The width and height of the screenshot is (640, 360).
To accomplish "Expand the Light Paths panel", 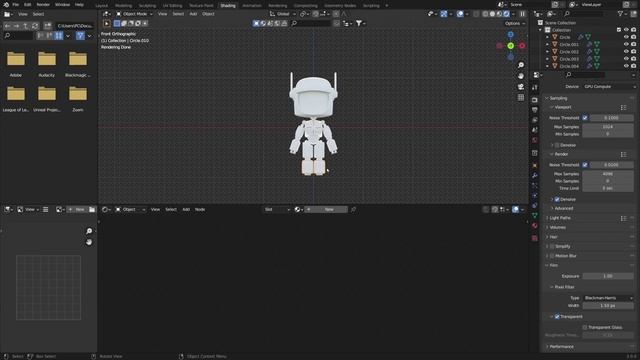I will (x=590, y=218).
